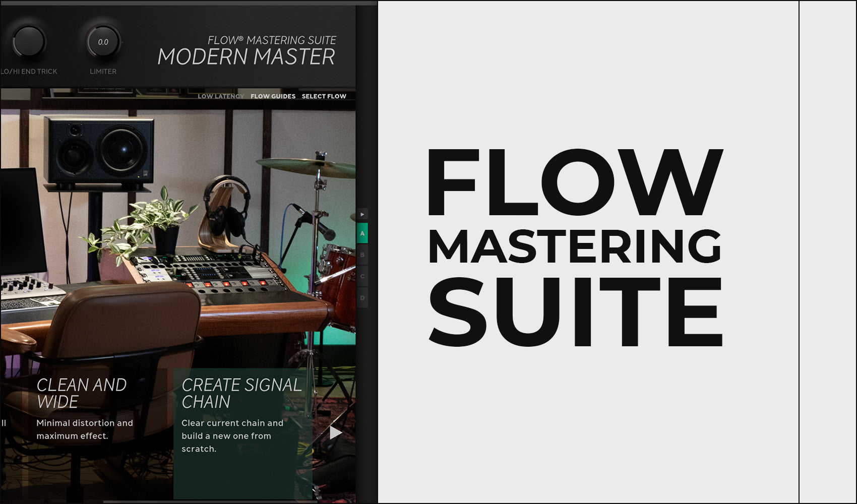Click the Limiter knob showing 0.0
The image size is (857, 504).
click(103, 42)
